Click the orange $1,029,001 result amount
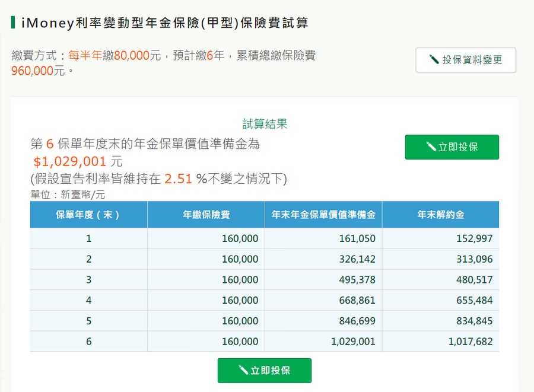 (70, 161)
